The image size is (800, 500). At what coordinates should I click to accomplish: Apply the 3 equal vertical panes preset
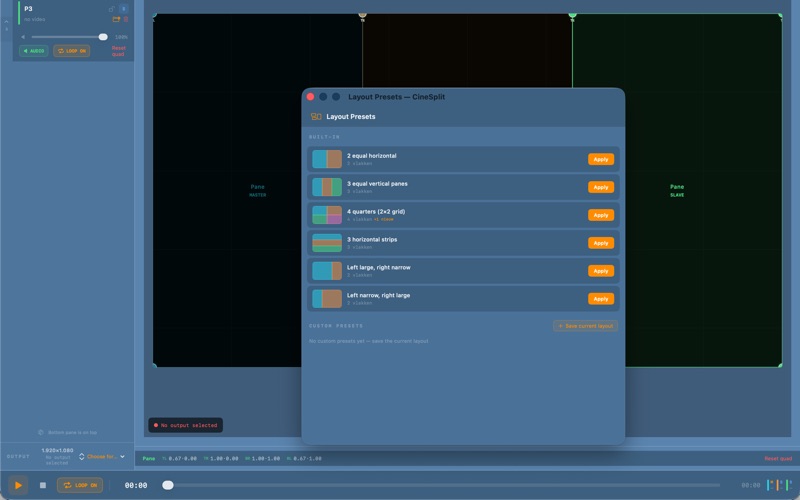click(x=601, y=187)
